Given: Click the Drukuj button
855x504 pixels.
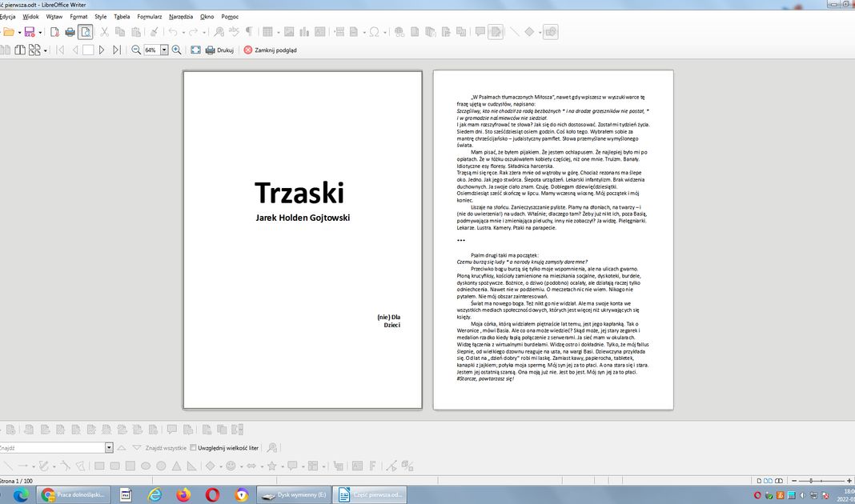Looking at the screenshot, I should click(x=219, y=50).
